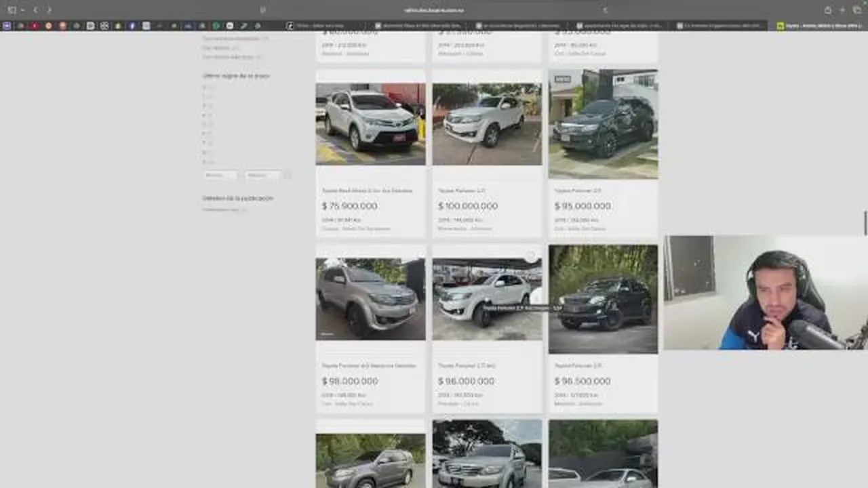Screen dimensions: 868x488
Task: Open the privacy shield icon in toolbar
Action: (x=263, y=10)
